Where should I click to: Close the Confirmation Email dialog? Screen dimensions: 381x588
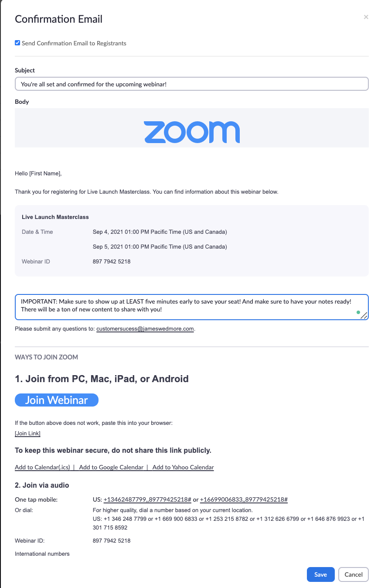[366, 17]
